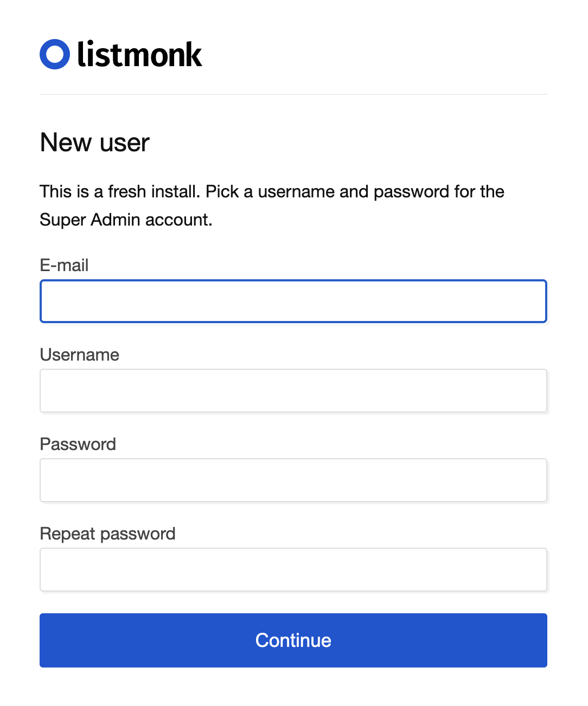Click the "Super Admin account" text line
Image resolution: width=588 pixels, height=706 pixels.
(x=126, y=220)
